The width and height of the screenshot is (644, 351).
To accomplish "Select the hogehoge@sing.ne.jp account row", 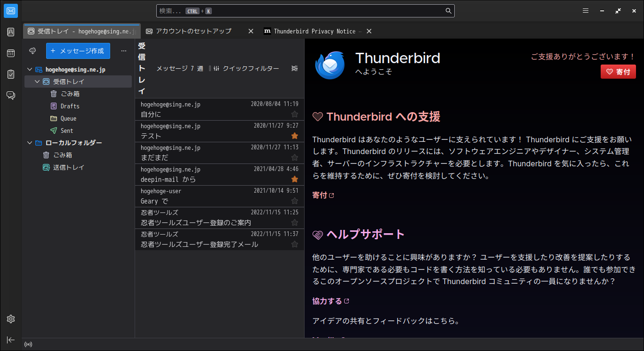I will 78,69.
